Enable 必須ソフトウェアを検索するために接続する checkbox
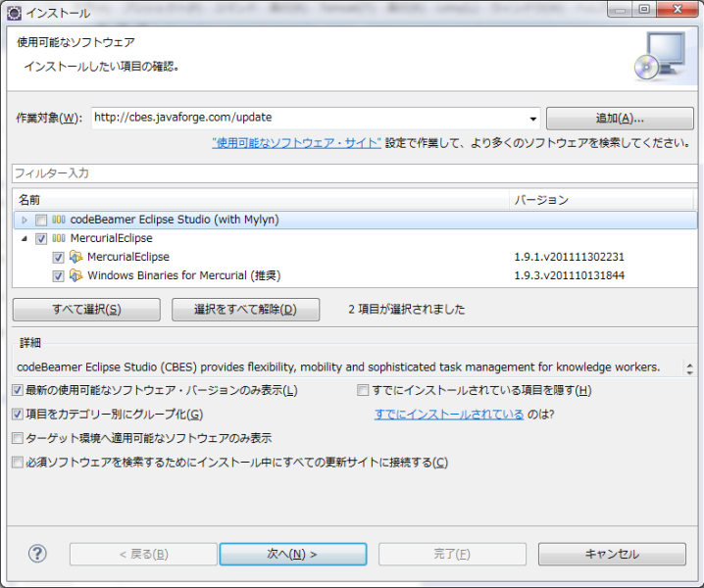Image resolution: width=704 pixels, height=588 pixels. click(x=18, y=462)
